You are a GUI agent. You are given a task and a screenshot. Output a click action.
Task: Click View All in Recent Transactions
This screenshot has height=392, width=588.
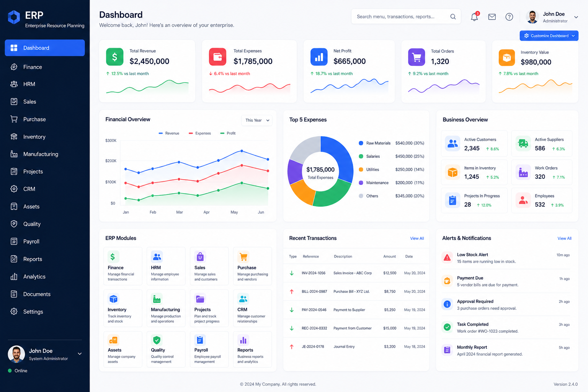(x=417, y=238)
